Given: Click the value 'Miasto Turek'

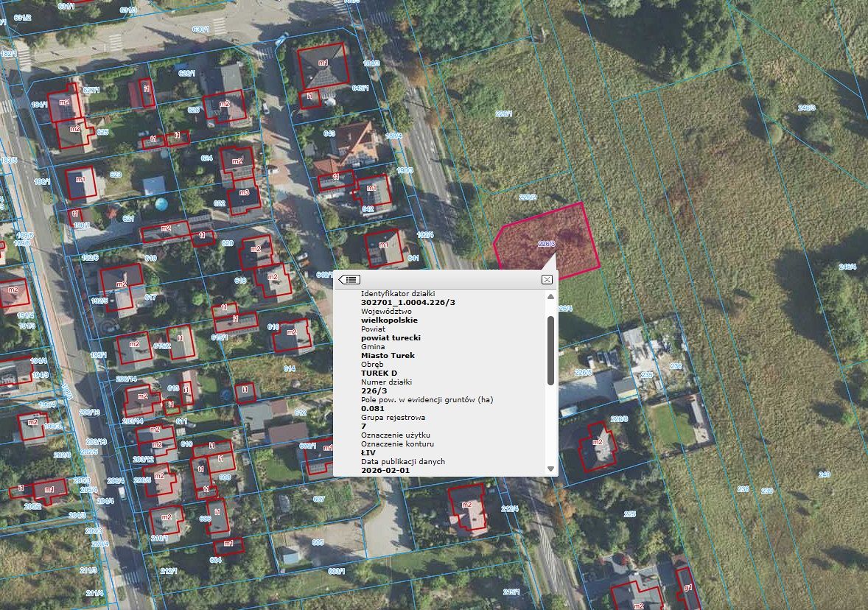Looking at the screenshot, I should [388, 355].
